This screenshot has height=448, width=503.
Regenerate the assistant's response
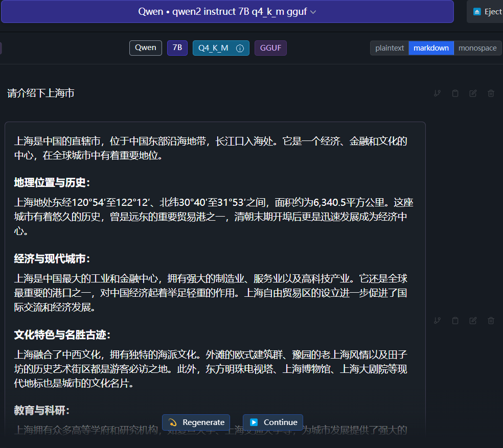[x=196, y=422]
